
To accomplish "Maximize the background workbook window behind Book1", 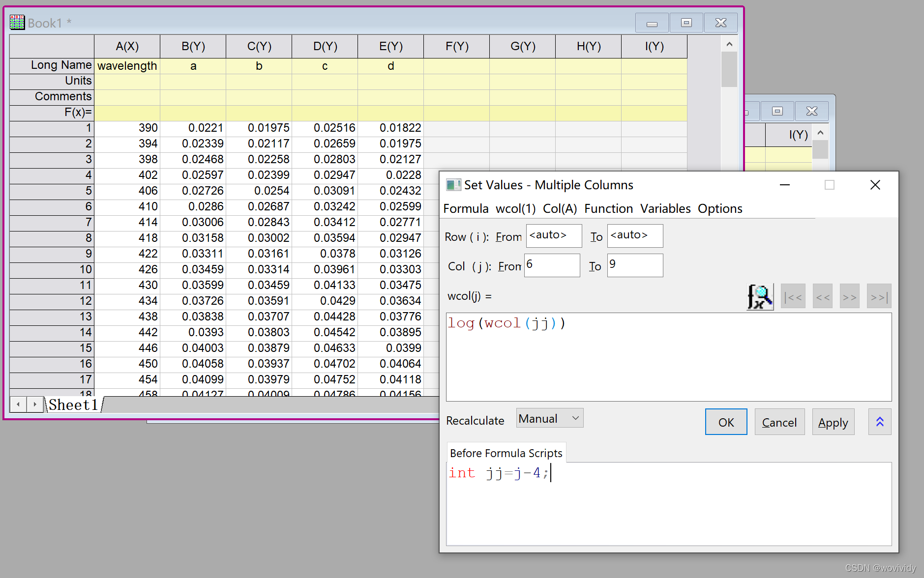I will (777, 111).
